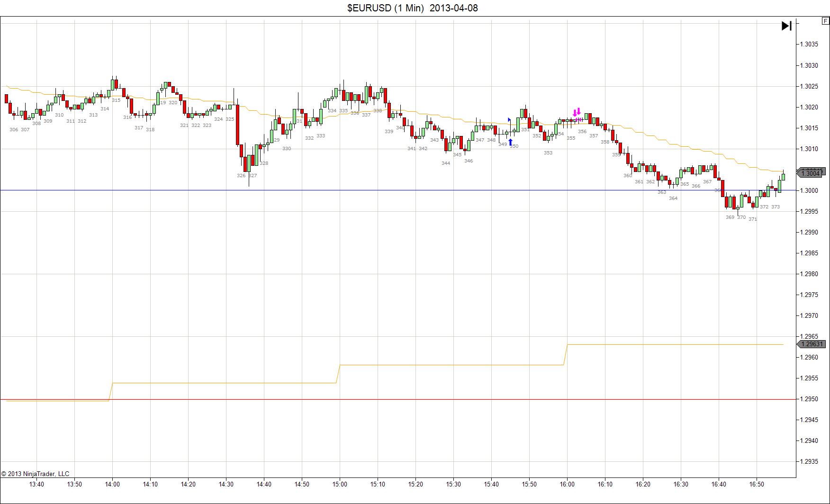Click the bar number label 317
The height and width of the screenshot is (504, 830).
139,127
